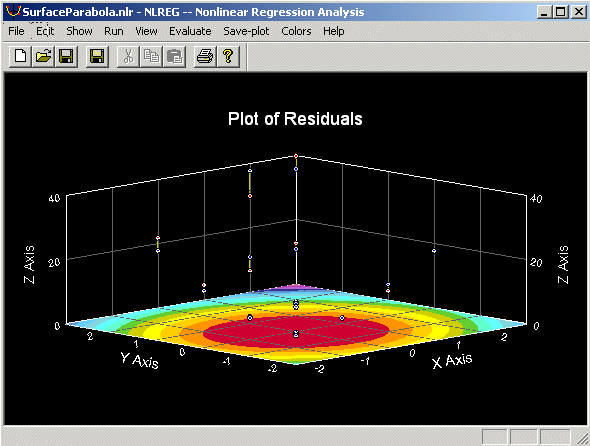
Task: Open the Run menu
Action: pyautogui.click(x=114, y=31)
